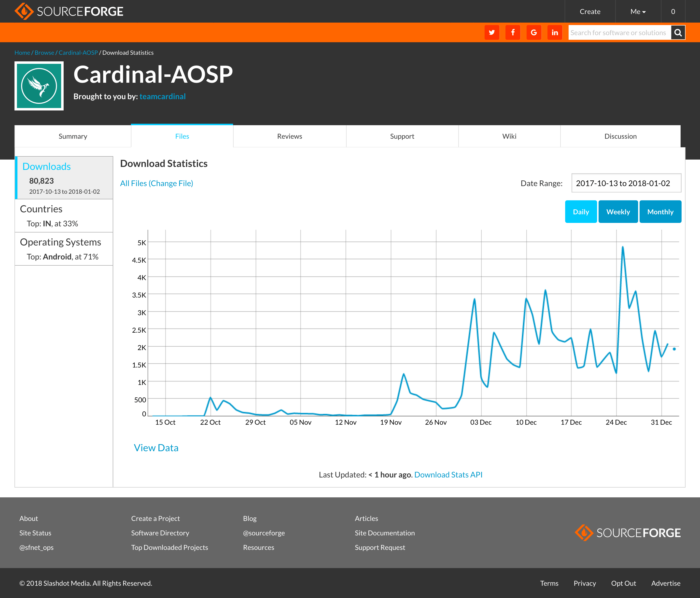The image size is (700, 598).
Task: Click the SourceForge header logo
Action: click(69, 12)
